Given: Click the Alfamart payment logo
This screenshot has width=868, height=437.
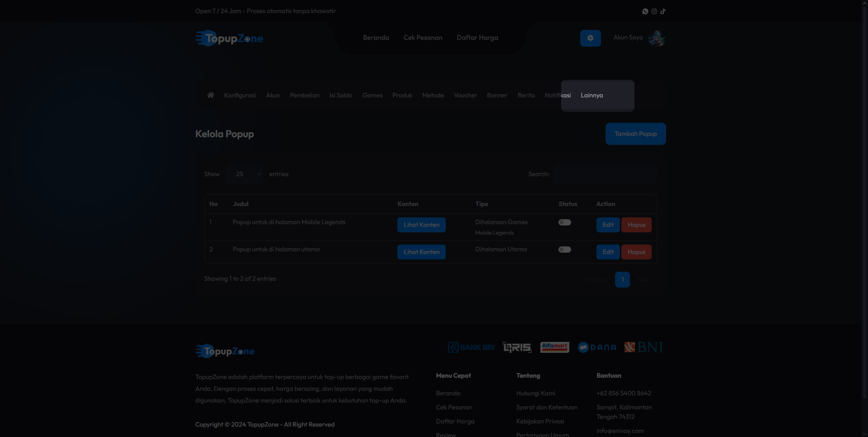Looking at the screenshot, I should click(x=554, y=347).
